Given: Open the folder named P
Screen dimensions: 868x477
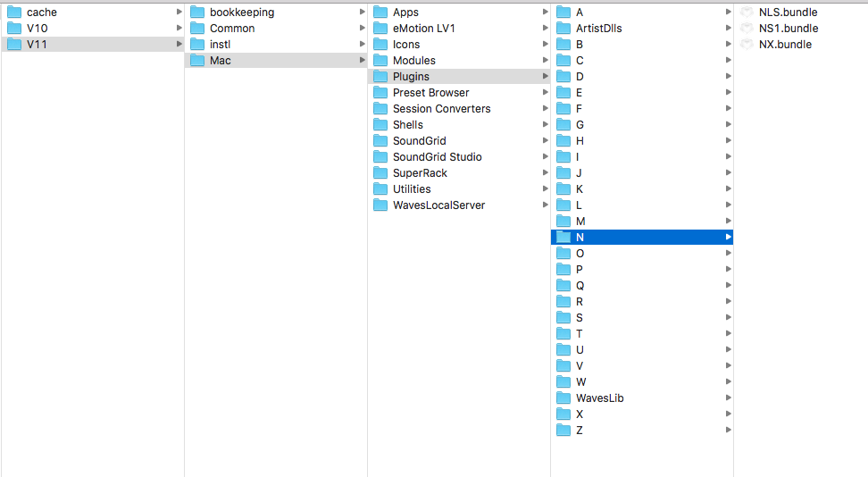Looking at the screenshot, I should pyautogui.click(x=642, y=269).
